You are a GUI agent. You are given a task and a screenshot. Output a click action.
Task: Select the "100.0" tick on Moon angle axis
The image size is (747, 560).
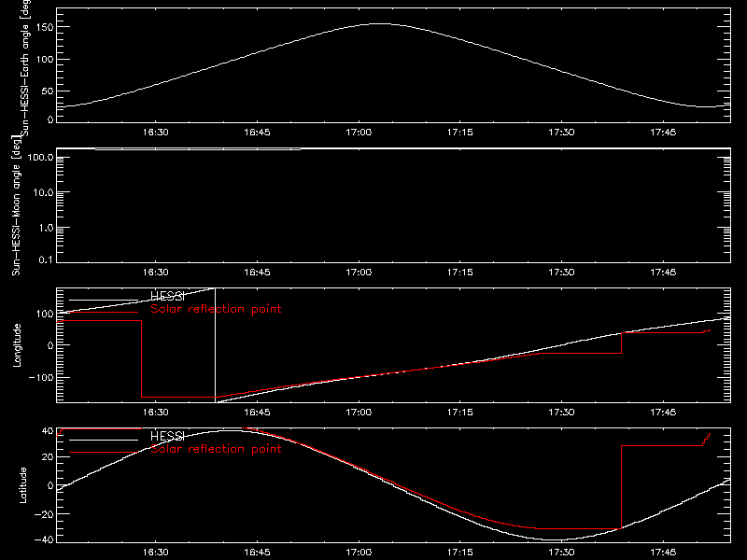(40, 157)
